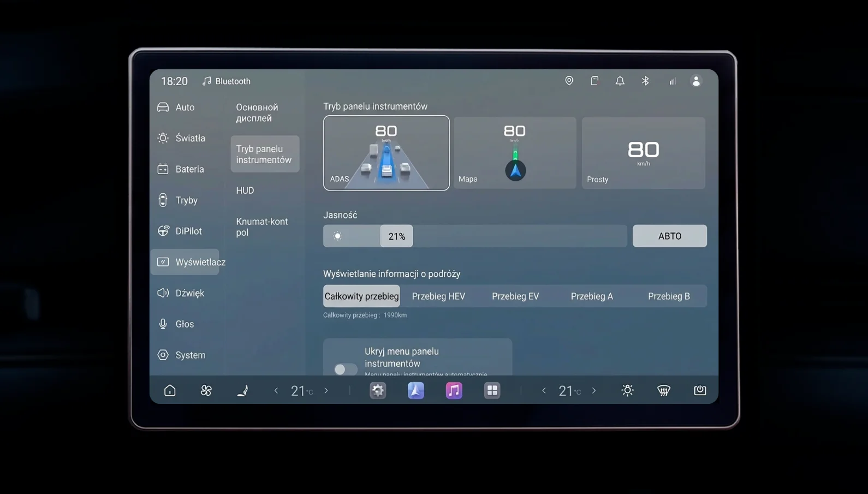The height and width of the screenshot is (494, 868).
Task: Open user profile icon
Action: 696,81
